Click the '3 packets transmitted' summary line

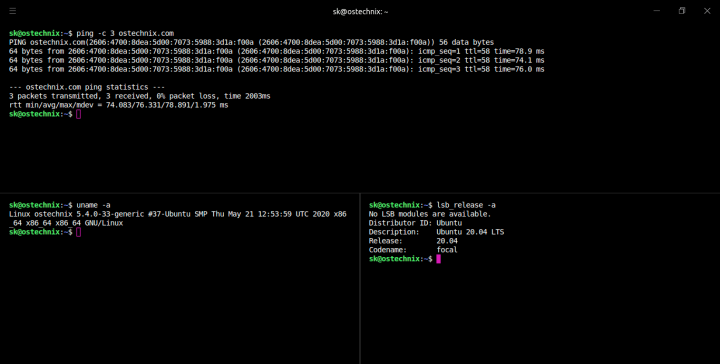click(140, 96)
